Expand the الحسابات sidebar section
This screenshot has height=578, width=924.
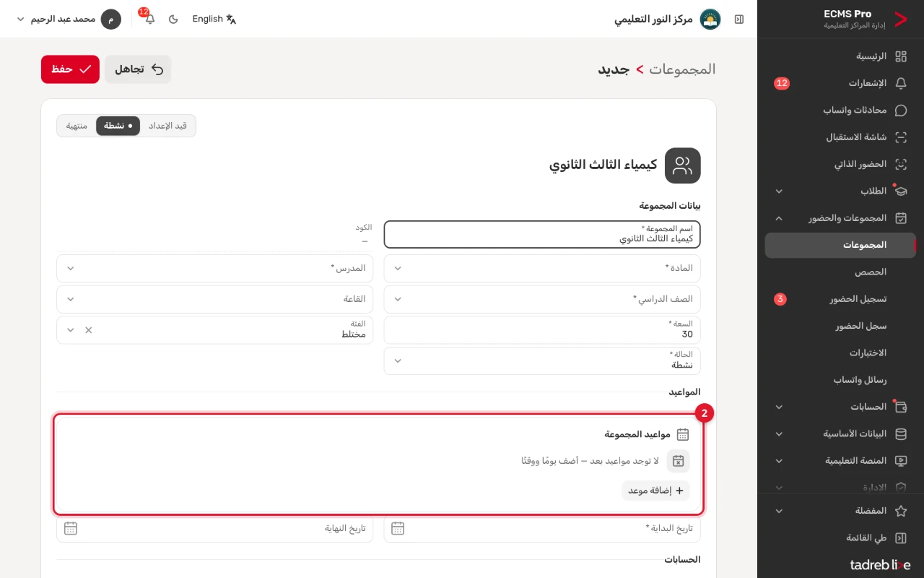[x=840, y=407]
